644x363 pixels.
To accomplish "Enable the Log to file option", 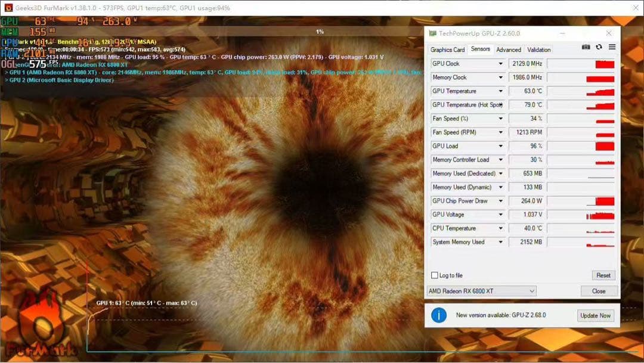I will 435,275.
